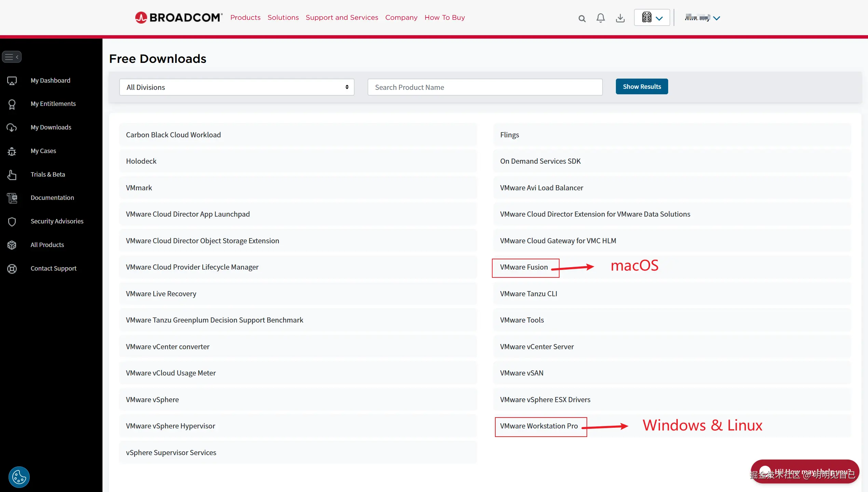Collapse the sidebar with hamburger toggle

pyautogui.click(x=12, y=57)
